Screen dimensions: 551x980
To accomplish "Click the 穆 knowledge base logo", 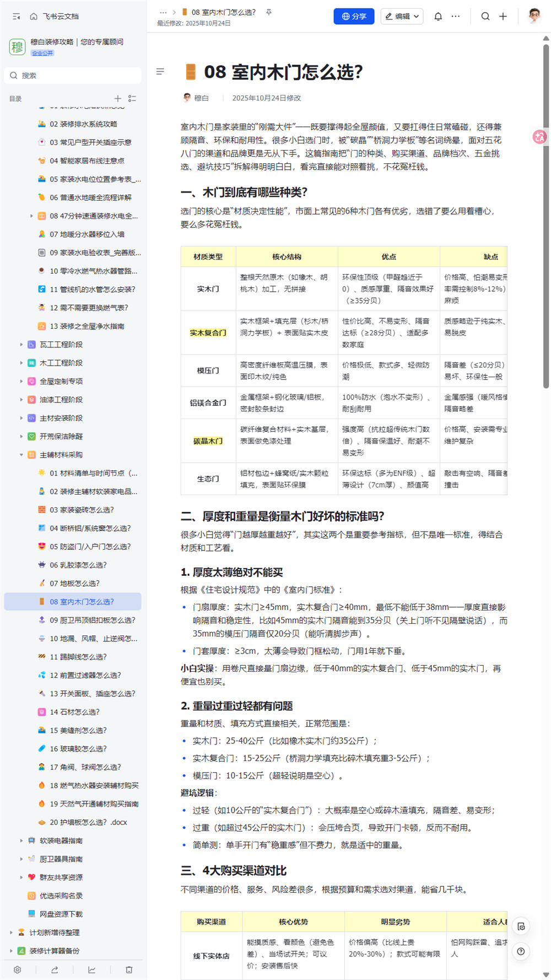I will [x=17, y=47].
